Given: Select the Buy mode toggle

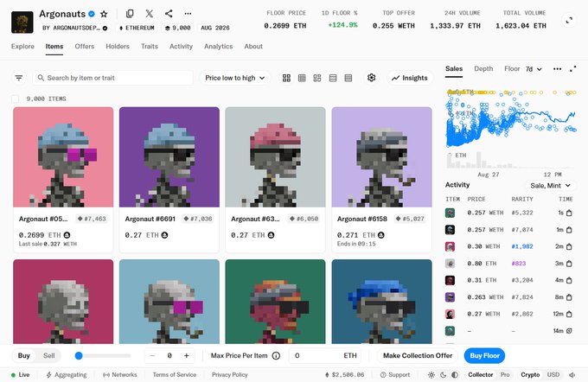Looking at the screenshot, I should [23, 356].
